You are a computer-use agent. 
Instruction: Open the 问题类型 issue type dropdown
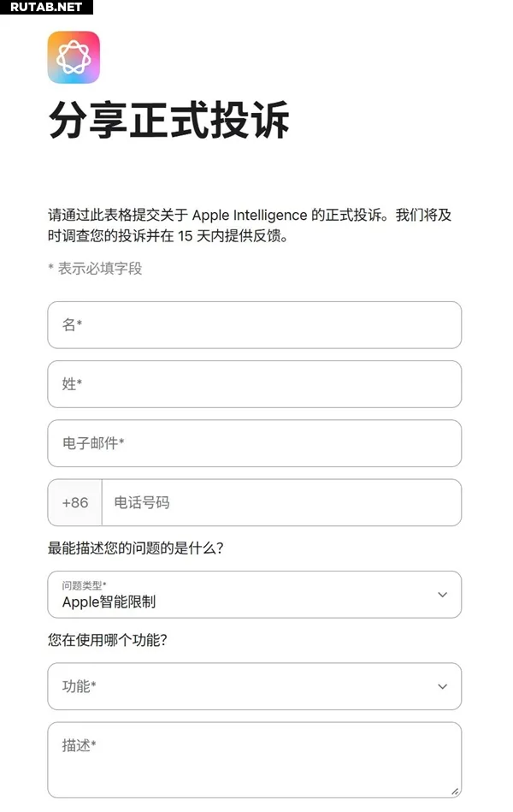coord(254,595)
